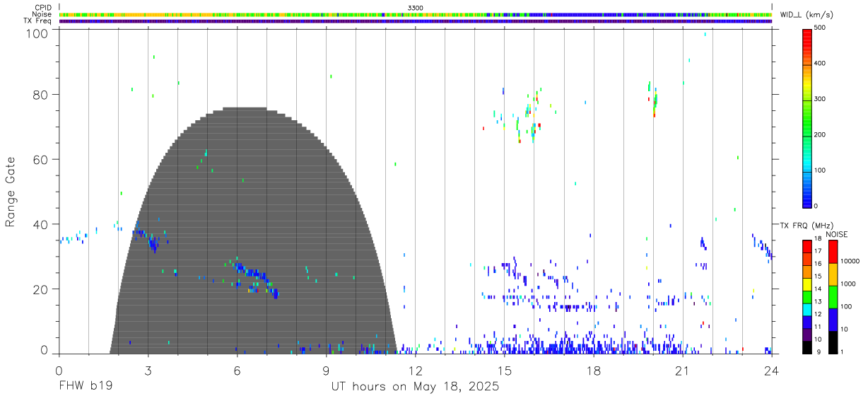The height and width of the screenshot is (401, 868).
Task: Click the y-axis tick label 100
Action: [x=37, y=33]
